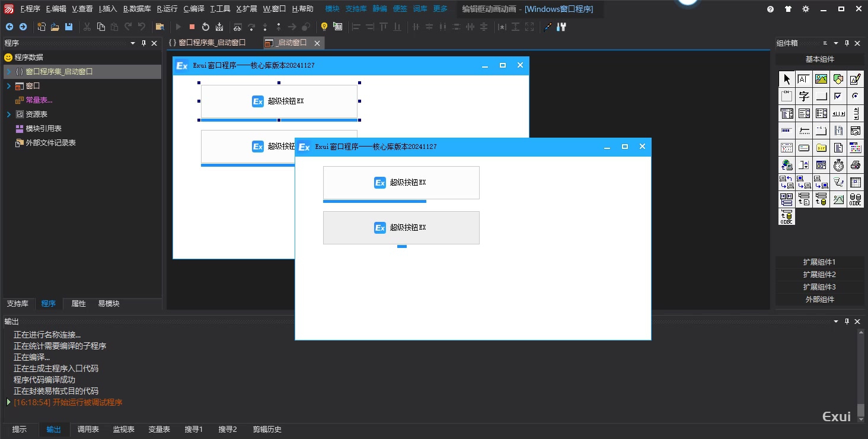This screenshot has height=439, width=868.
Task: Toggle pin on the 组件箱 panel
Action: click(x=847, y=43)
